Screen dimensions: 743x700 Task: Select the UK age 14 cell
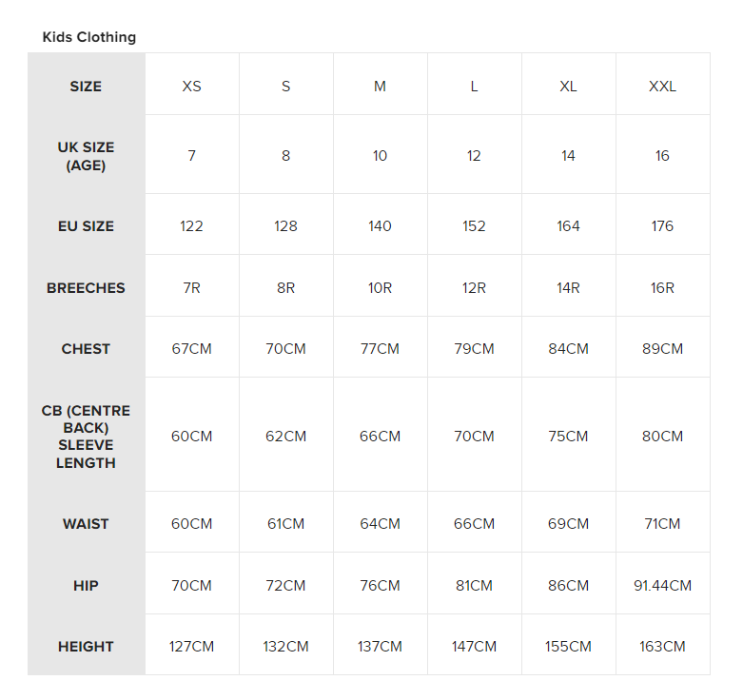pyautogui.click(x=568, y=156)
